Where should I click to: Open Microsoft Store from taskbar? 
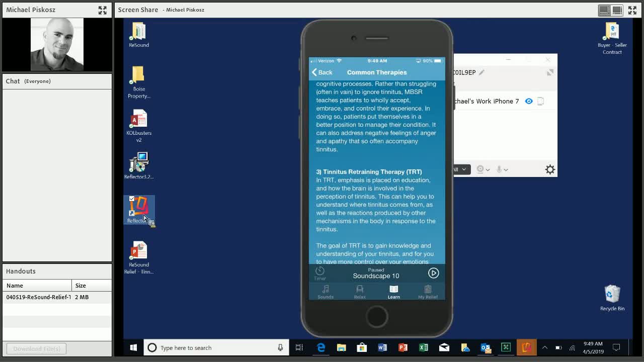tap(362, 347)
